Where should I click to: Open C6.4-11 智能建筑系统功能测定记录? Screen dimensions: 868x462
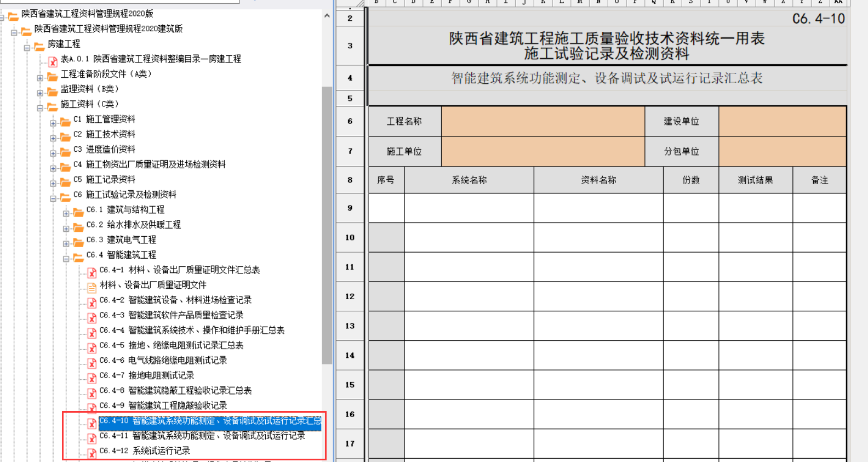coord(202,436)
